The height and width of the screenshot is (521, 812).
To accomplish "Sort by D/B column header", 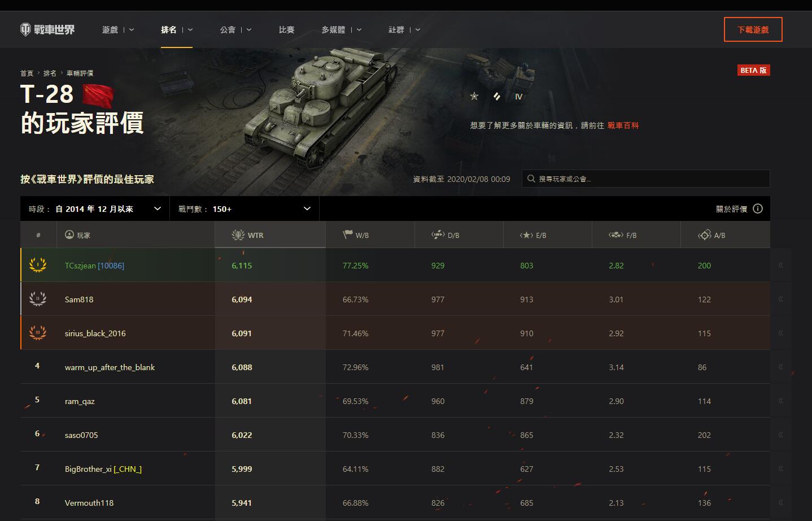I will pyautogui.click(x=459, y=235).
